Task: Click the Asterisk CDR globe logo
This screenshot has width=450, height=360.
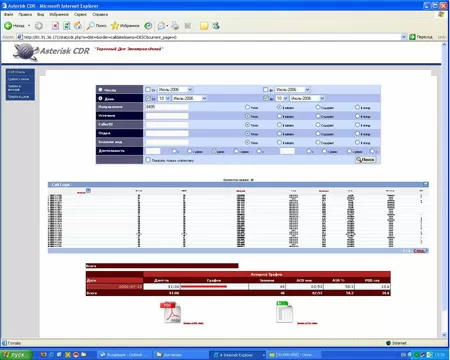Action: coord(25,52)
